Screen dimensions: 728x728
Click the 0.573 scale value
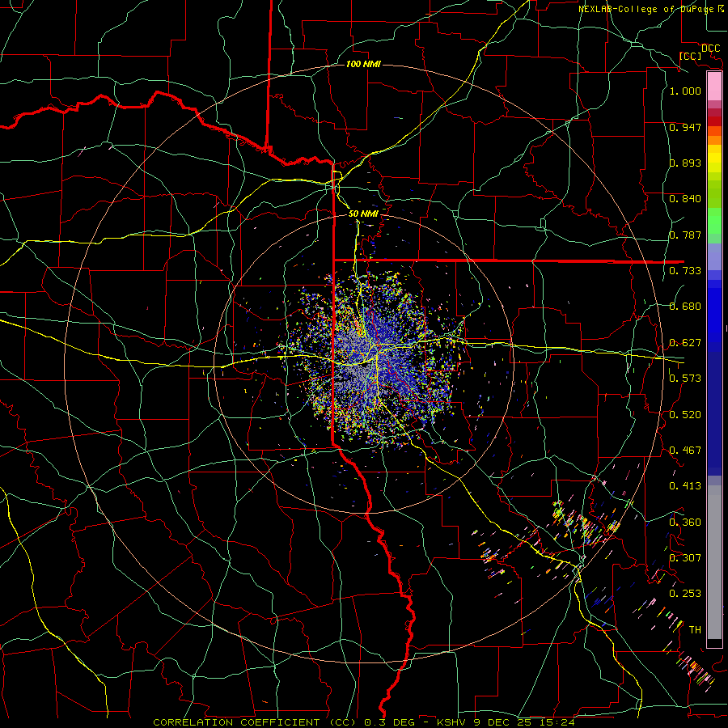[x=685, y=379]
